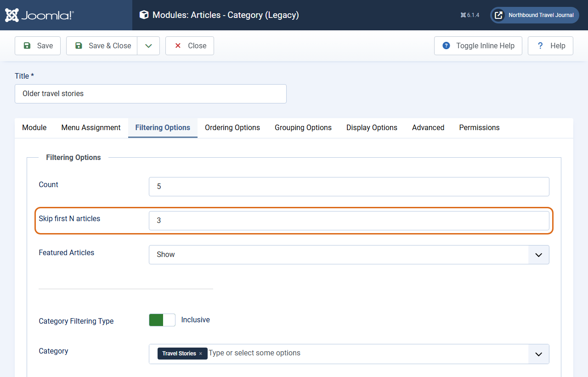Viewport: 588px width, 377px height.
Task: Click Toggle Inline Help button
Action: [478, 46]
